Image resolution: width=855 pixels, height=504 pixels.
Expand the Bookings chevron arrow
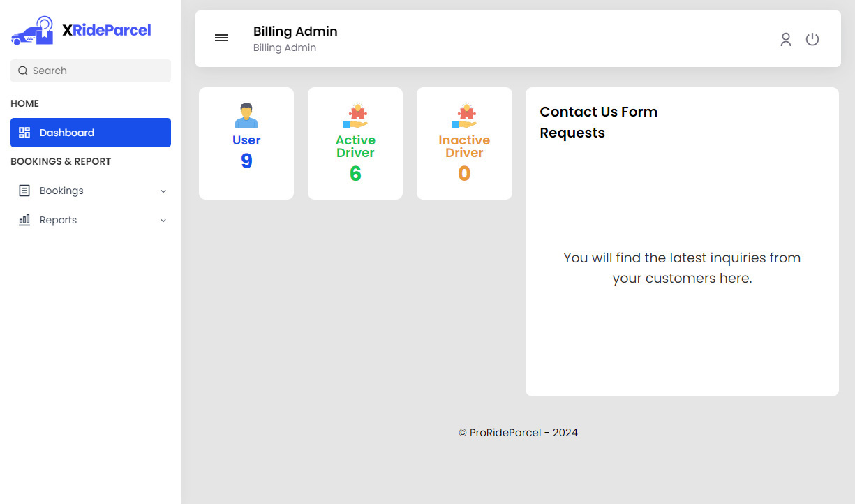[163, 191]
